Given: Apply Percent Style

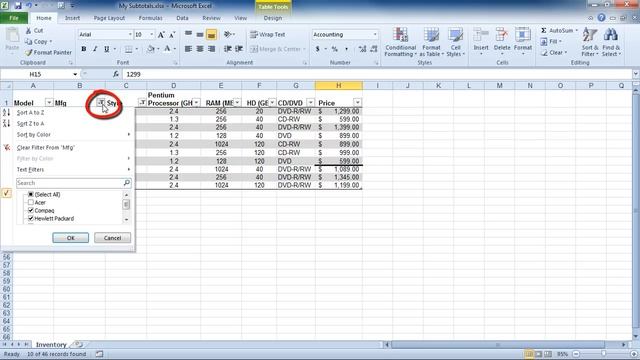Looking at the screenshot, I should 335,49.
